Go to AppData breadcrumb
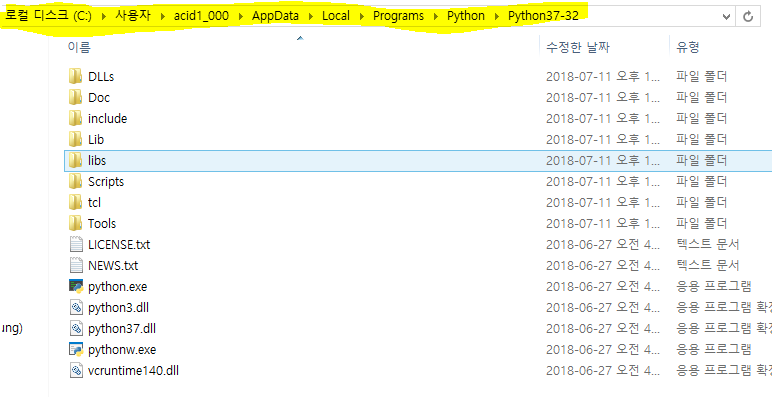772x397 pixels. (x=276, y=16)
